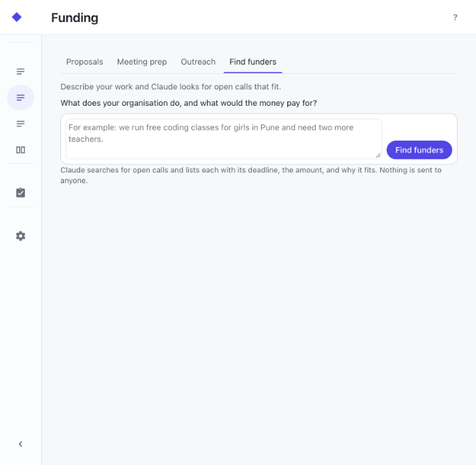Click the text area resize handle corner

click(378, 155)
